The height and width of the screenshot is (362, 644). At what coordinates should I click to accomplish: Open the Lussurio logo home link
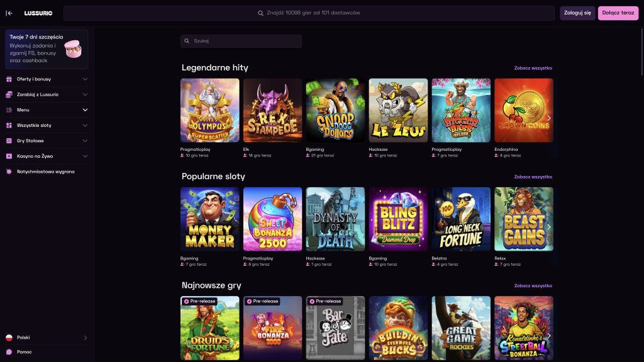38,13
